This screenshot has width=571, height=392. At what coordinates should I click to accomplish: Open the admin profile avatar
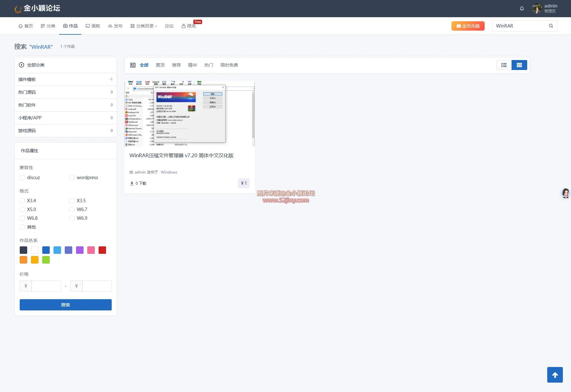click(537, 8)
